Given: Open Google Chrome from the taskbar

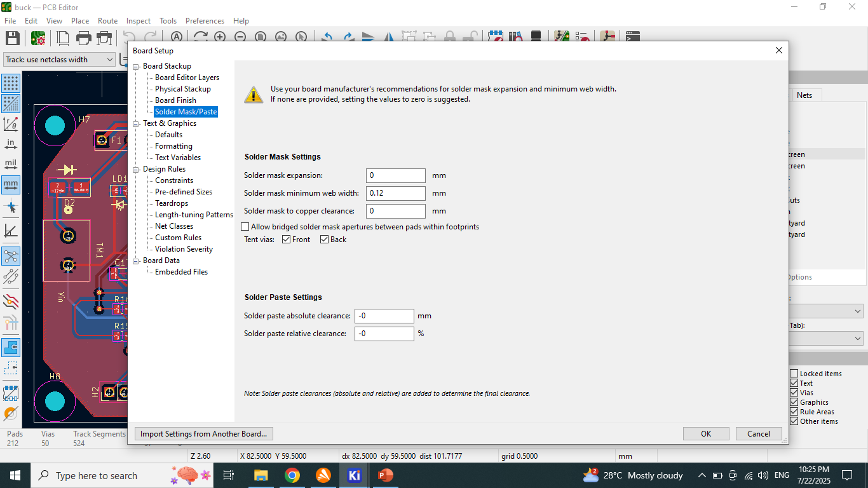Looking at the screenshot, I should click(292, 475).
